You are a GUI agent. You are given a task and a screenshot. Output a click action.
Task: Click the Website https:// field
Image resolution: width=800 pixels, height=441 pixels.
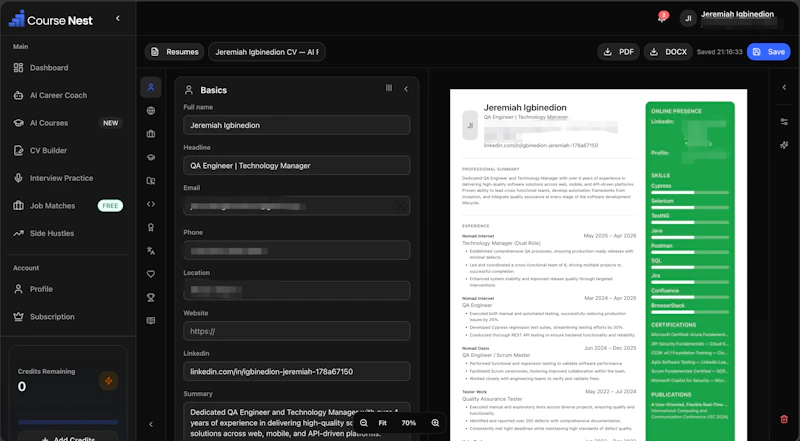click(x=296, y=331)
